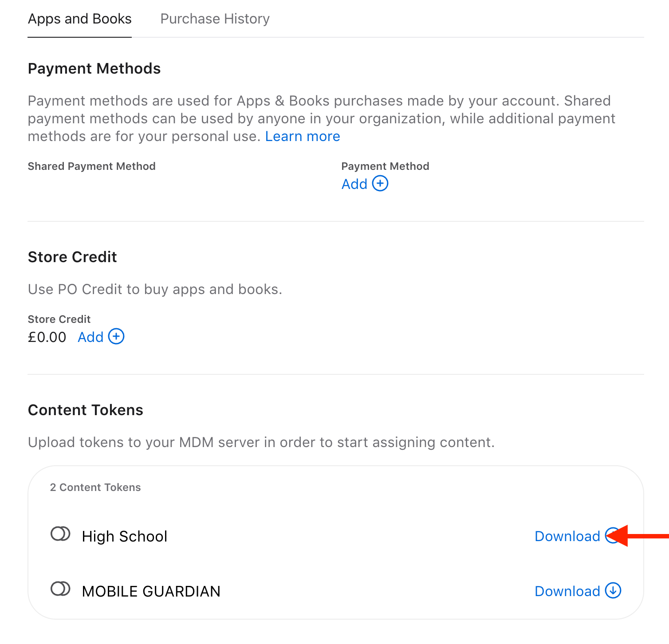Click the Download text for MOBILE GUARDIAN
The image size is (669, 644).
click(x=567, y=591)
